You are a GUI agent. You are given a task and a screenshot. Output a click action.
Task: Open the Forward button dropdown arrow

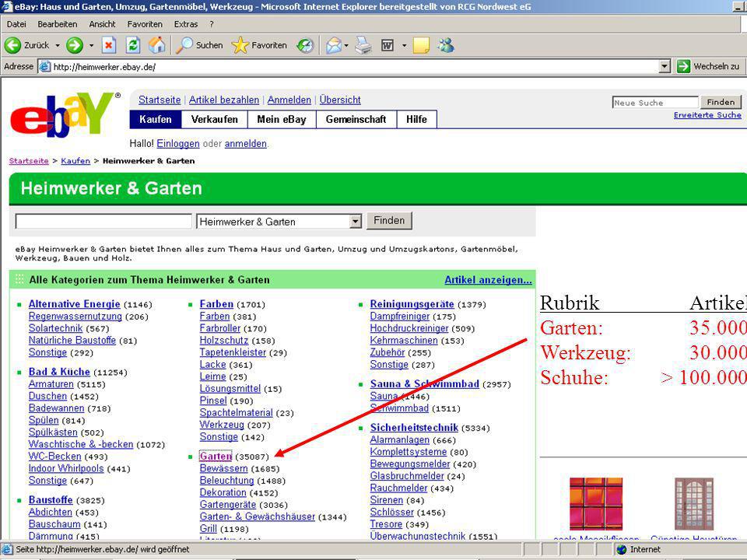(91, 46)
